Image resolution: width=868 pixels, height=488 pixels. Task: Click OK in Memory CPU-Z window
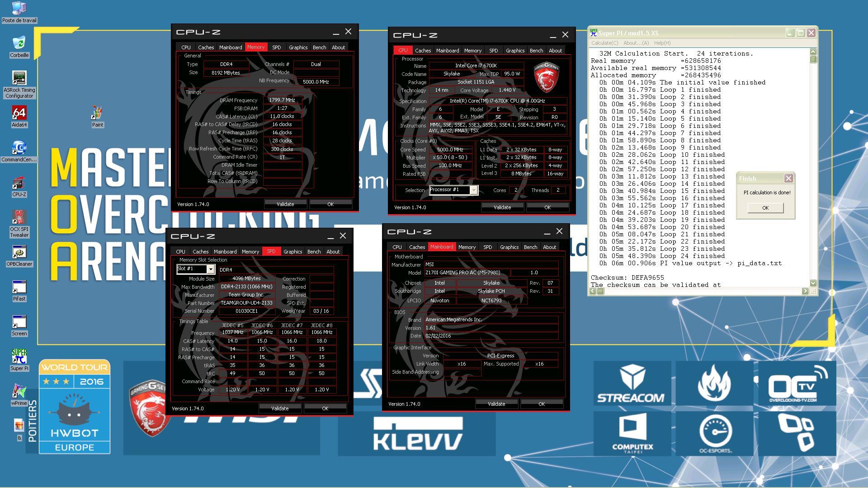pyautogui.click(x=330, y=204)
